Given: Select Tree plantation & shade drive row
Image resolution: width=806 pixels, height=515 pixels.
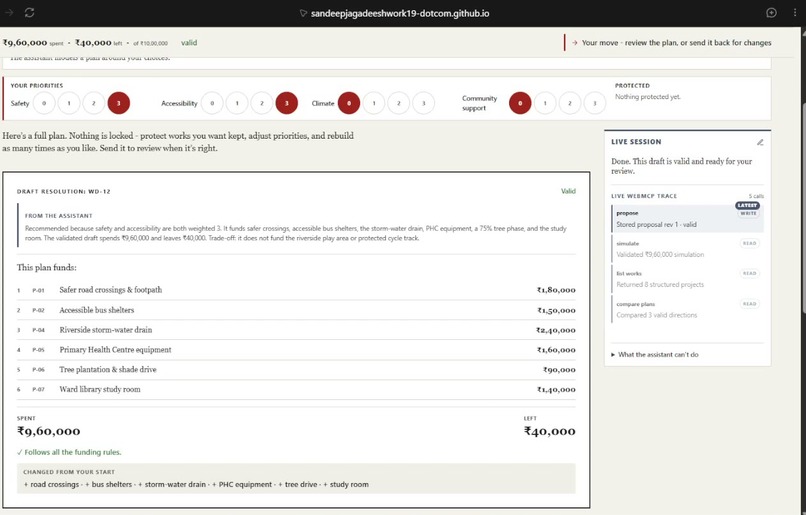Looking at the screenshot, I should click(296, 370).
